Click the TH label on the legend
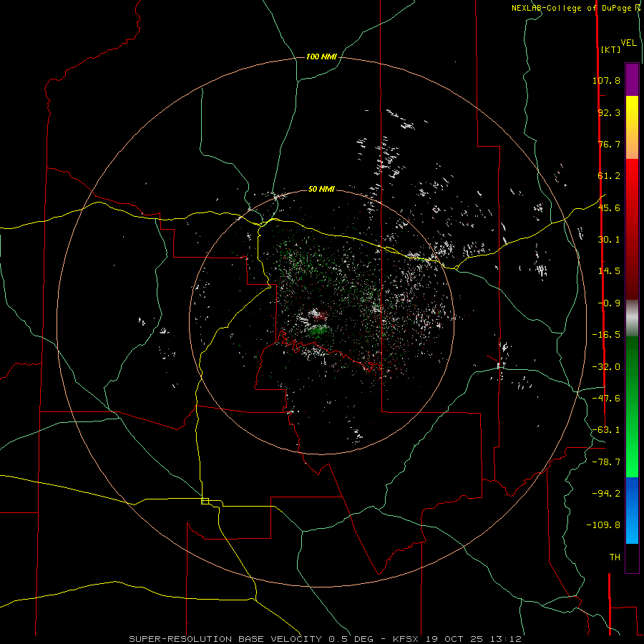The height and width of the screenshot is (644, 644). coord(615,557)
